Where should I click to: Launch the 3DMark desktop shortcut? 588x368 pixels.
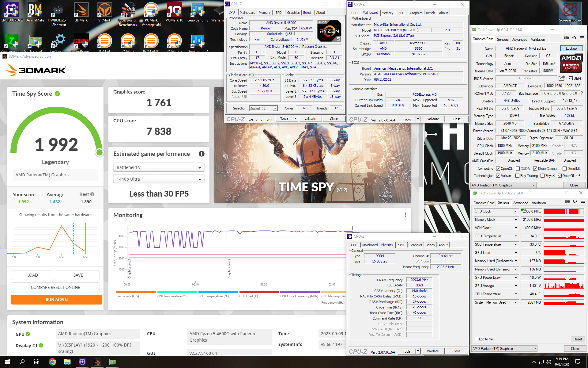81,12
